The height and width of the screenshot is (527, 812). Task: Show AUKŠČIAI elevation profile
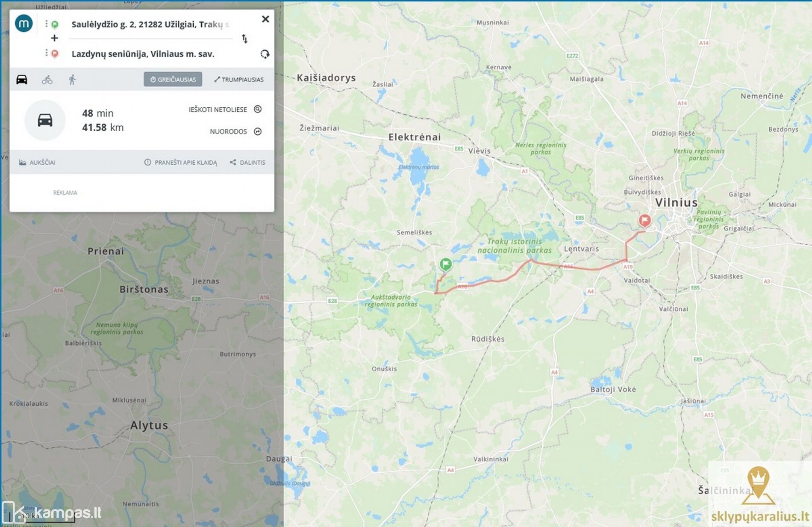pyautogui.click(x=37, y=163)
